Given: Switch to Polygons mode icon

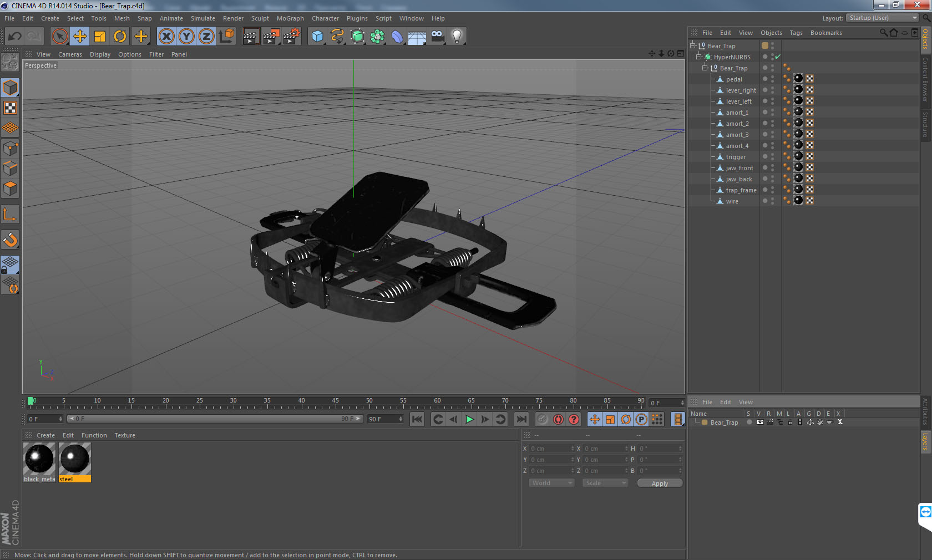Looking at the screenshot, I should pyautogui.click(x=11, y=189).
